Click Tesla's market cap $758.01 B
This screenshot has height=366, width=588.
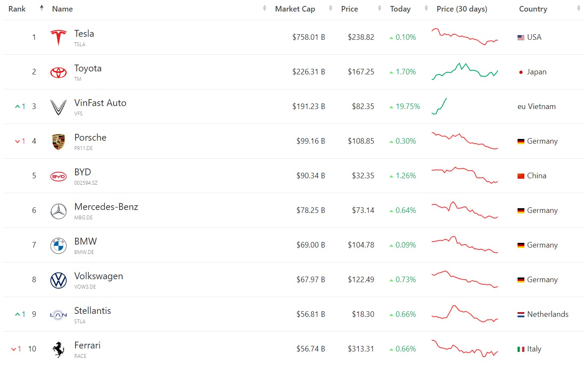pyautogui.click(x=309, y=38)
